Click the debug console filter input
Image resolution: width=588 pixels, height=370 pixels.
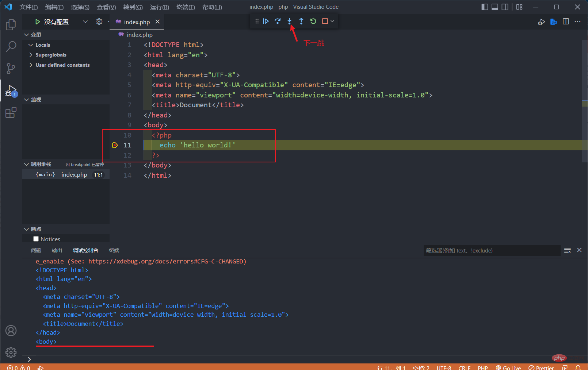(x=491, y=250)
